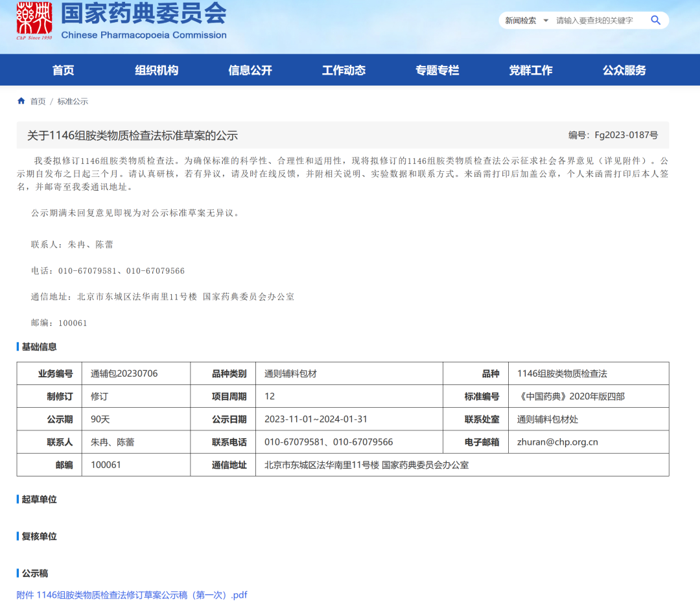The height and width of the screenshot is (610, 700).
Task: Open the 新闻检索 search type dropdown
Action: [526, 21]
